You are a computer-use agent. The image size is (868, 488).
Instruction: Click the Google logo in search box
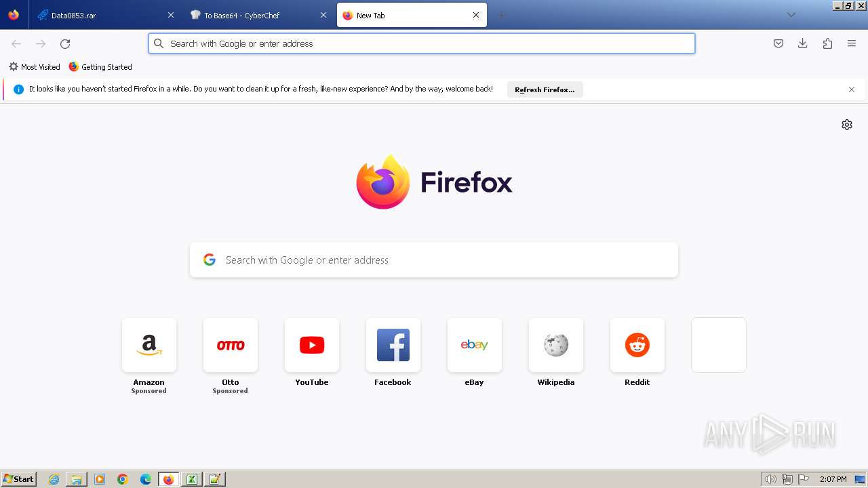210,260
